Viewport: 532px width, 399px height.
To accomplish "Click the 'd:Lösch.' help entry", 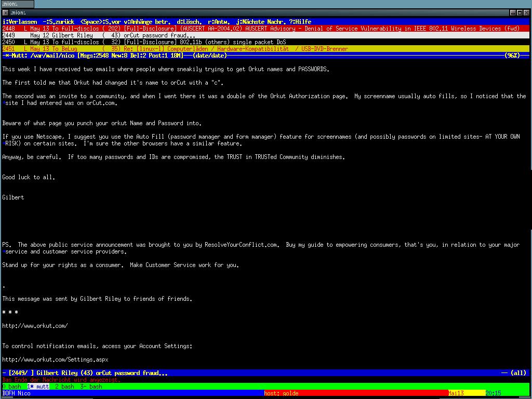I will [x=189, y=22].
